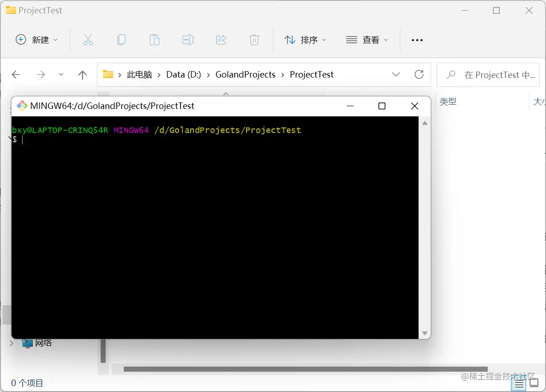This screenshot has width=546, height=392.
Task: Click the ProjectTest folder icon in title bar
Action: point(11,10)
